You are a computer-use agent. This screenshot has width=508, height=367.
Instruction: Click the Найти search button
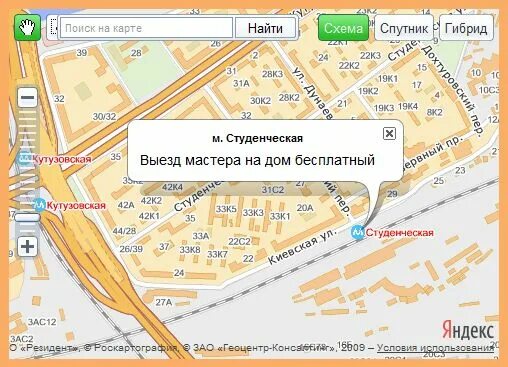265,28
